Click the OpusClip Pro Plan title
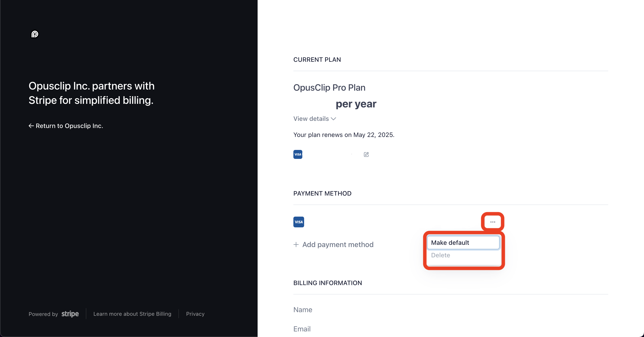 point(329,87)
